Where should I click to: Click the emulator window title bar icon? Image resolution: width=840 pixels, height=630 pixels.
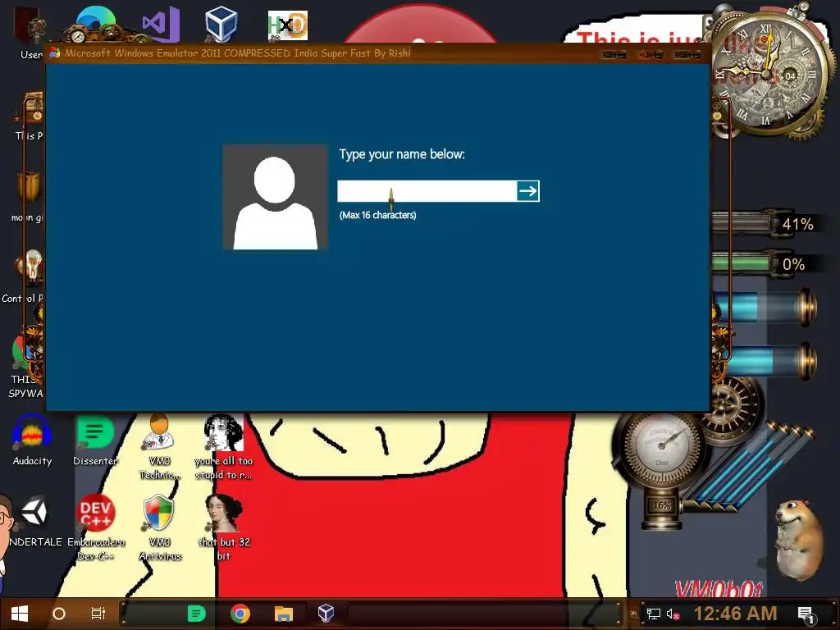point(55,53)
